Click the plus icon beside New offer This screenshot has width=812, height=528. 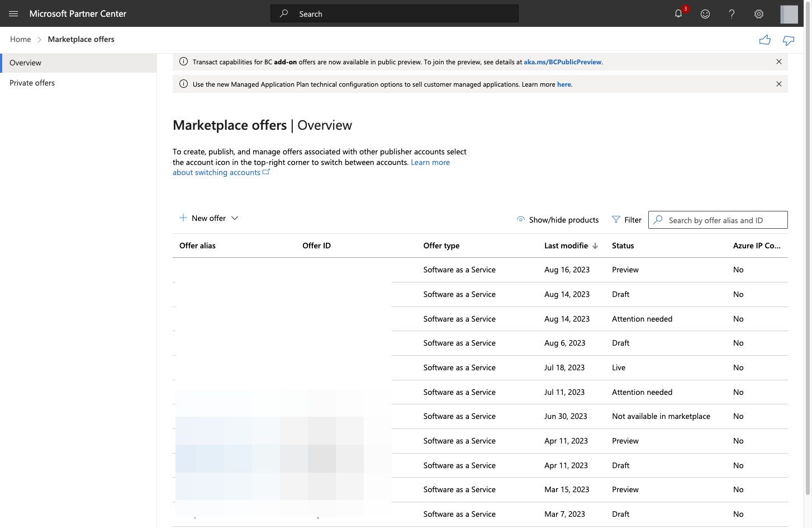click(183, 218)
